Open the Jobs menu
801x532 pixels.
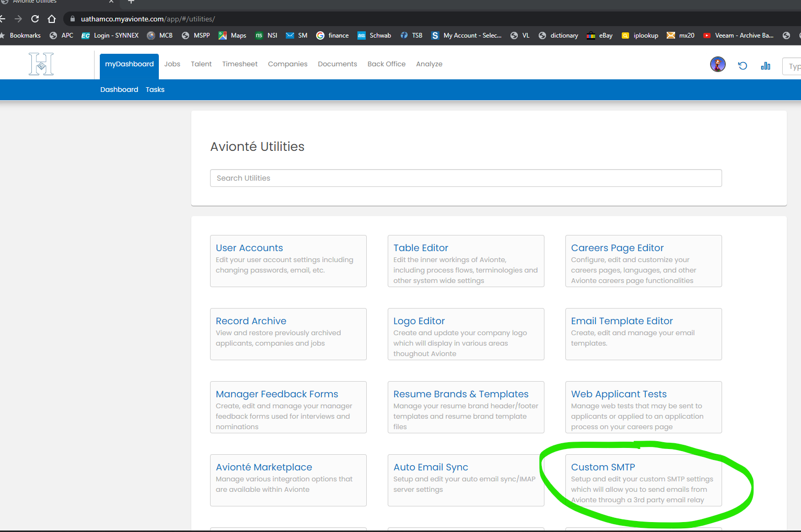(x=172, y=64)
